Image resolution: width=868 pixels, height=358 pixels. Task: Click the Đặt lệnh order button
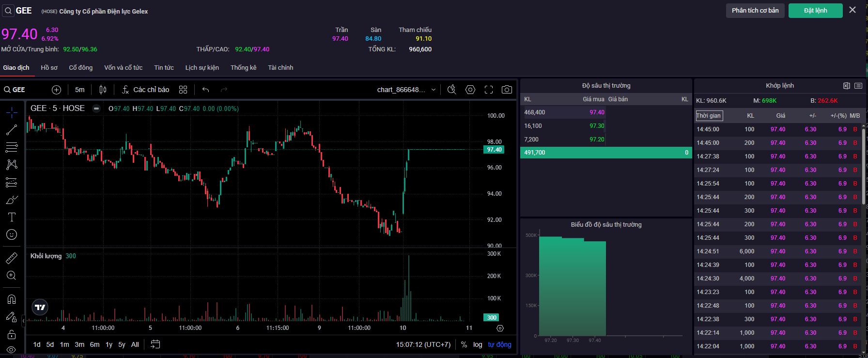pos(816,11)
